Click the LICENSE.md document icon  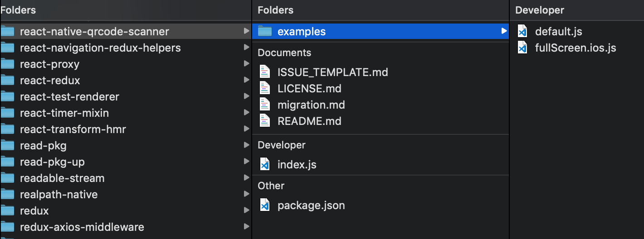point(265,88)
